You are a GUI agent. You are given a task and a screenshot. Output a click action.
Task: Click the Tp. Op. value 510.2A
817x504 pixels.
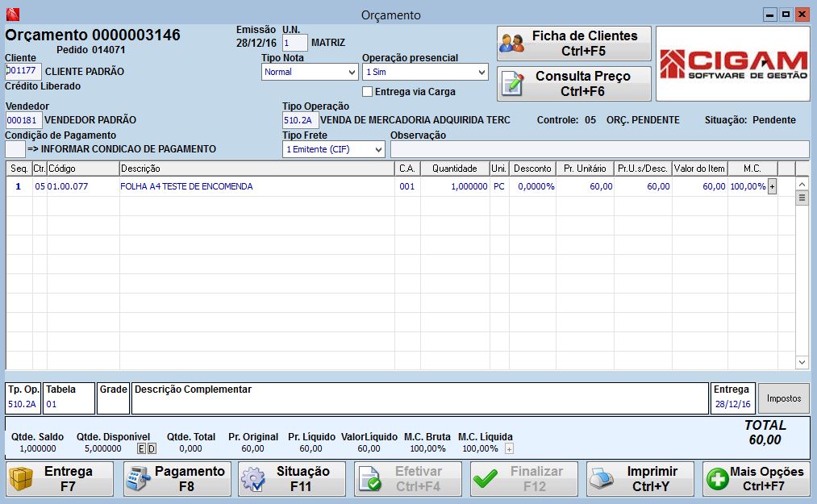22,405
